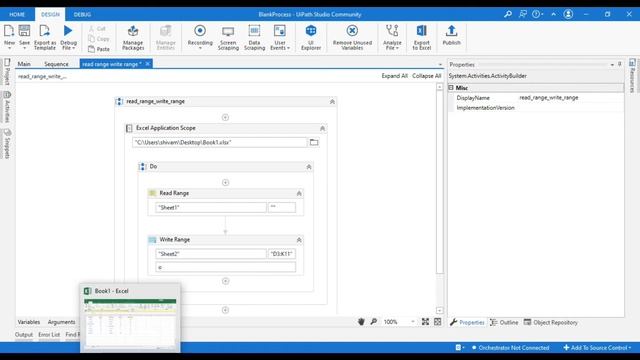
Task: Open the Sequence workflow tab
Action: click(x=56, y=64)
